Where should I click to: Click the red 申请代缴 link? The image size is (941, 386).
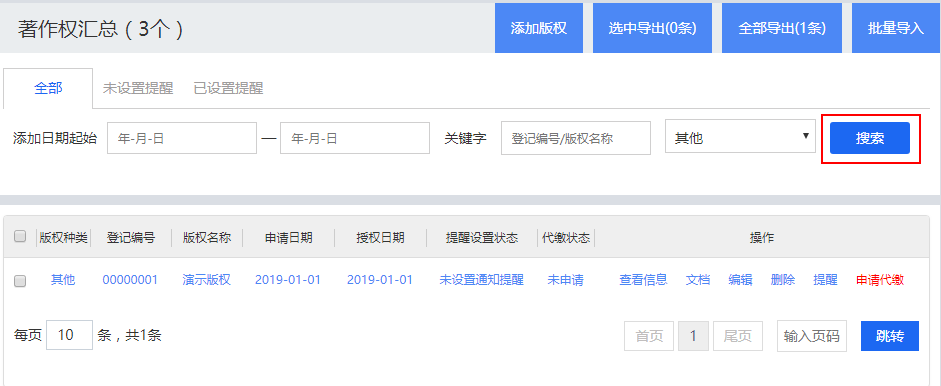(x=880, y=280)
